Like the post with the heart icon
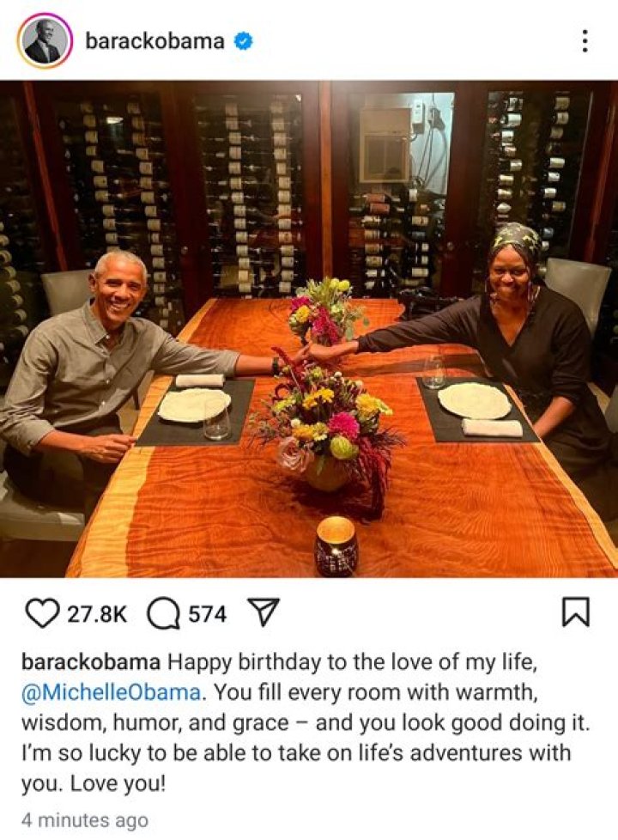The height and width of the screenshot is (840, 618). click(x=40, y=613)
